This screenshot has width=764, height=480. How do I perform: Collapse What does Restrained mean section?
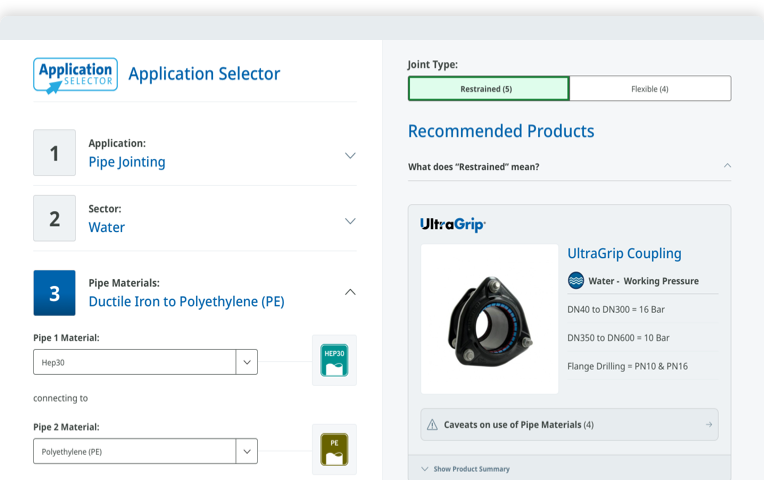point(727,166)
